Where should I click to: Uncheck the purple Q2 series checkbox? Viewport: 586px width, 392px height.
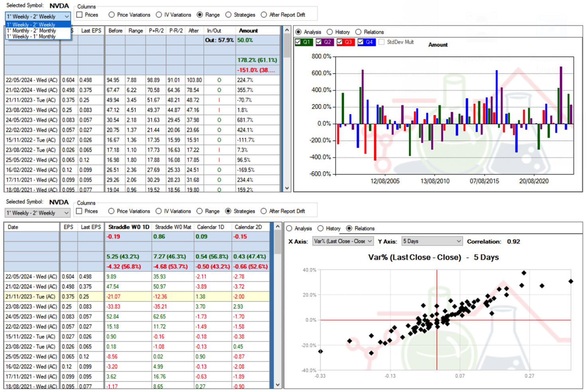[319, 42]
